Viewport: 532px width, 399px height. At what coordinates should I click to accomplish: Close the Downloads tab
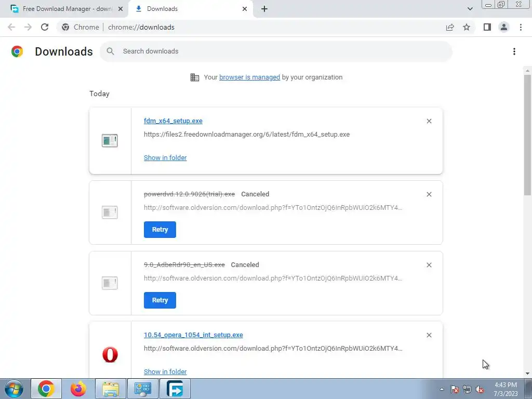245,9
